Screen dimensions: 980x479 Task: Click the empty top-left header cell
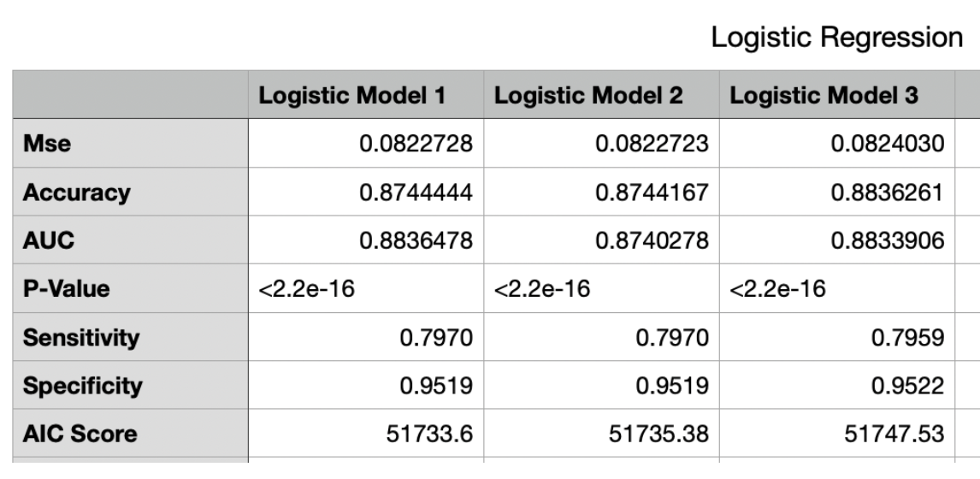coord(130,95)
